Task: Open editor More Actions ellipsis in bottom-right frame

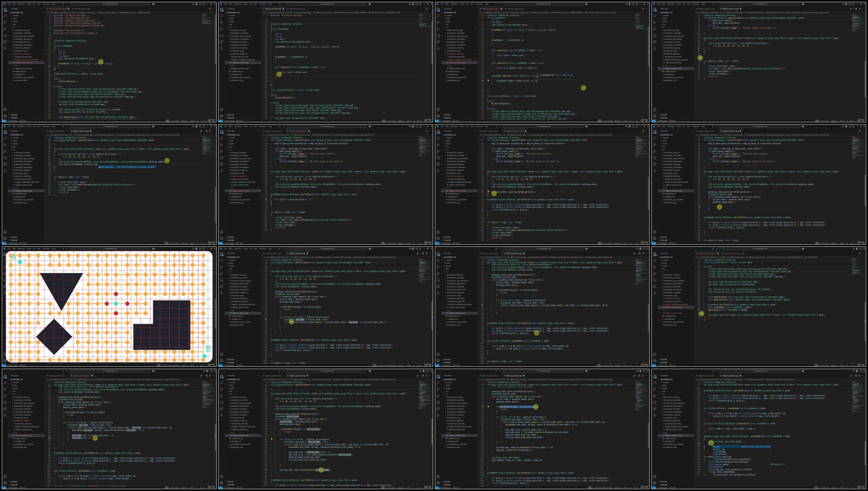Action: coord(863,375)
